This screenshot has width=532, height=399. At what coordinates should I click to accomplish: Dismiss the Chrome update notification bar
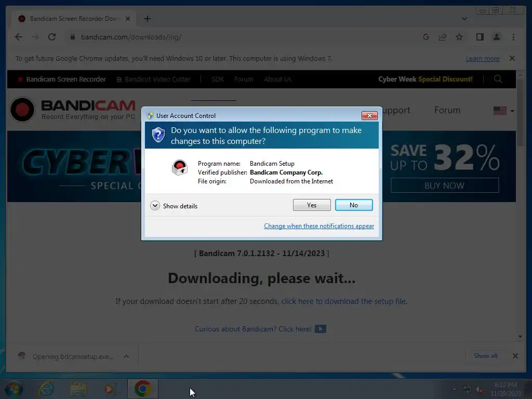point(512,58)
